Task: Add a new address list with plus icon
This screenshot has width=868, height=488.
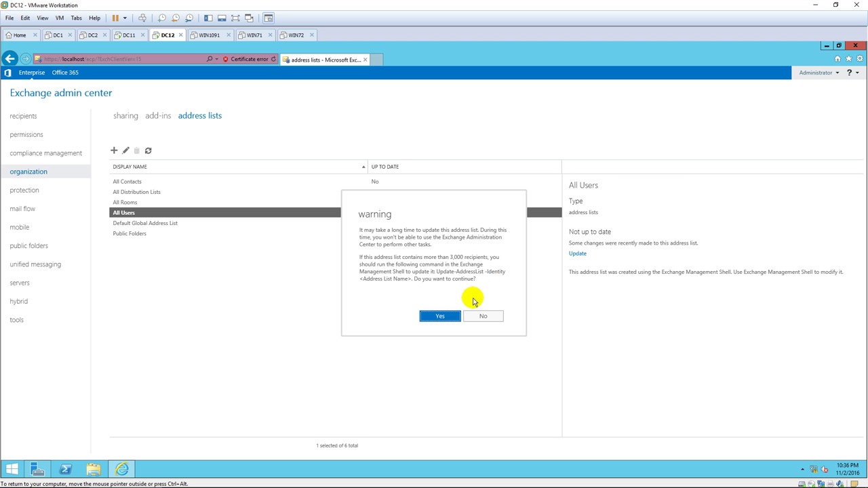Action: [x=114, y=150]
